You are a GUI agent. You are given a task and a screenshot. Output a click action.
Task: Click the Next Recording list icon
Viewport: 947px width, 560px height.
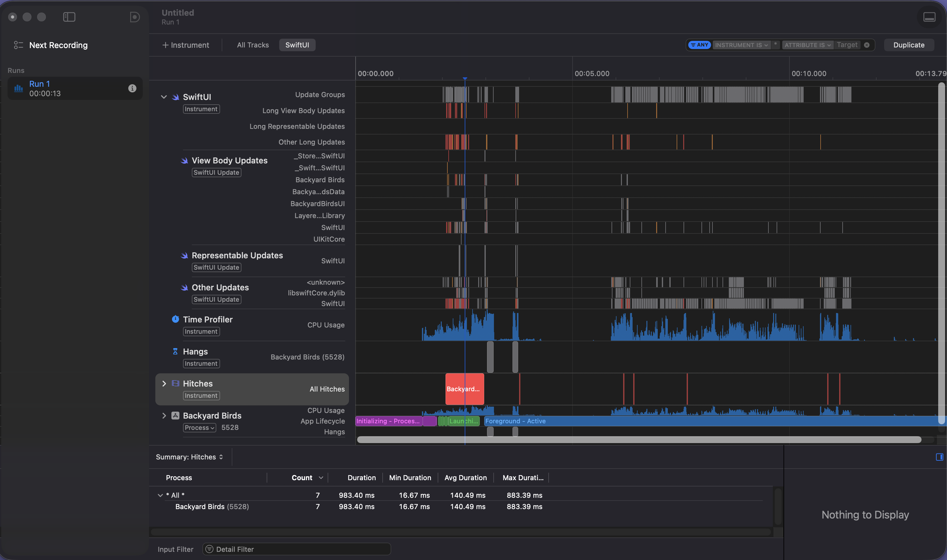point(18,45)
